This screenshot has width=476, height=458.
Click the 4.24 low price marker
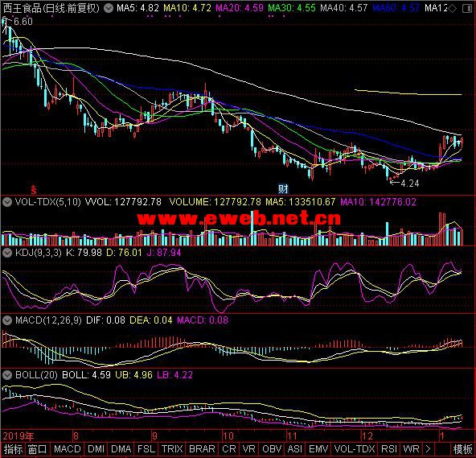coord(409,184)
